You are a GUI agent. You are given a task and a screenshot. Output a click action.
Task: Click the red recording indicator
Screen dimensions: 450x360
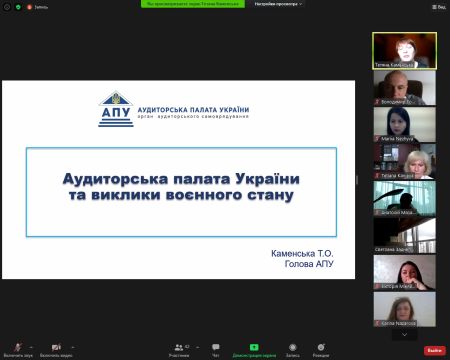click(29, 7)
